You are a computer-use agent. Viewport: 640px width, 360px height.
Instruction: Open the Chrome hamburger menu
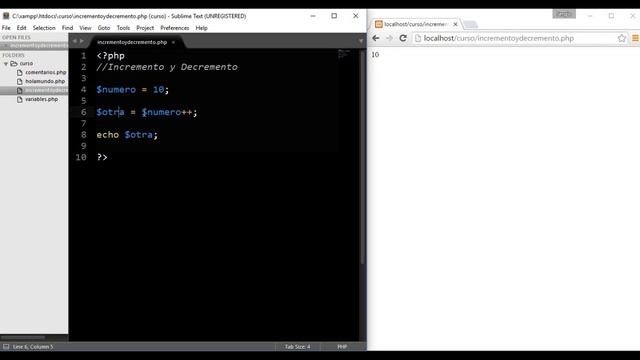coord(635,38)
